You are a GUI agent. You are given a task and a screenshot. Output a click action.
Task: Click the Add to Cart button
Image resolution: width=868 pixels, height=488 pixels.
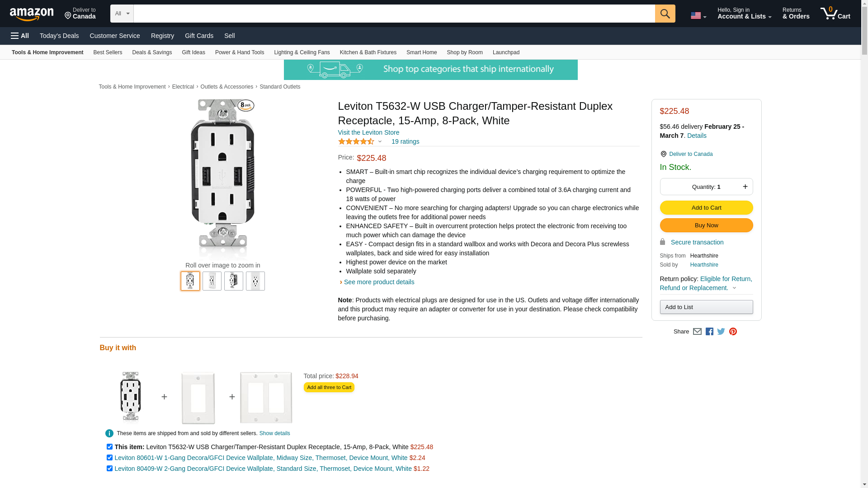[706, 208]
